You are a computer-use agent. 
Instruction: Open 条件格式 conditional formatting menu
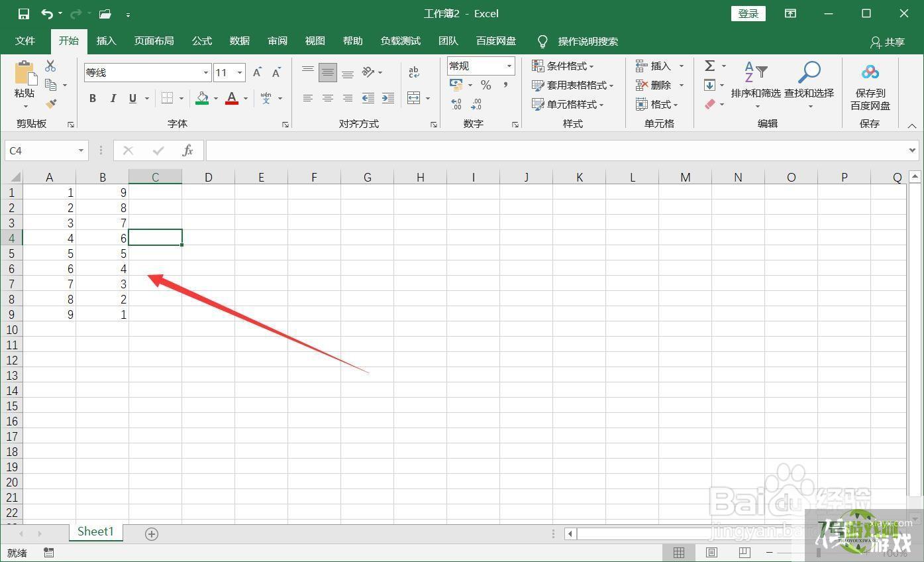(x=563, y=66)
